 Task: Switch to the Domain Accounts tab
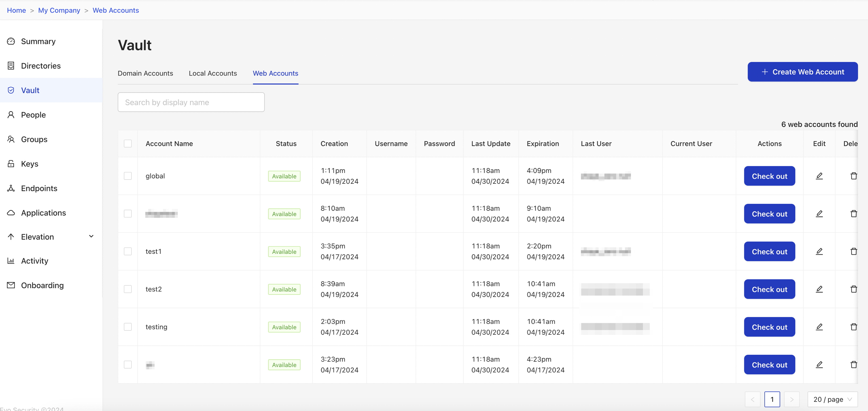pyautogui.click(x=145, y=73)
